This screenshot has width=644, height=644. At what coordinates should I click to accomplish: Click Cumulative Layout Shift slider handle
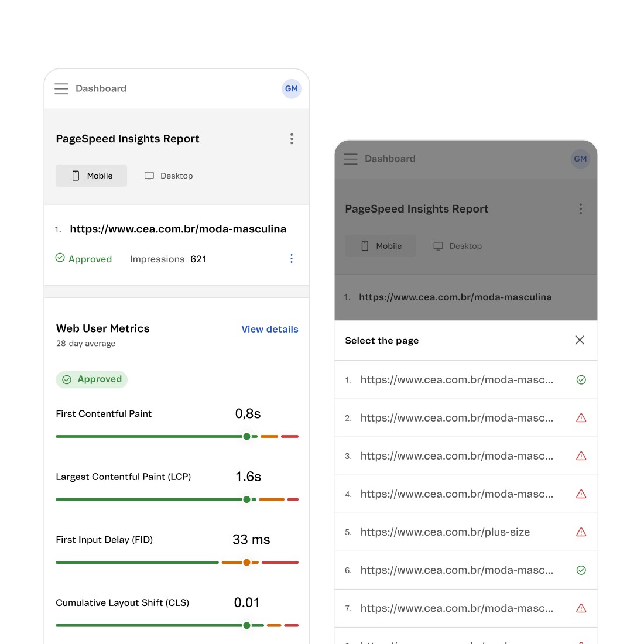246,625
